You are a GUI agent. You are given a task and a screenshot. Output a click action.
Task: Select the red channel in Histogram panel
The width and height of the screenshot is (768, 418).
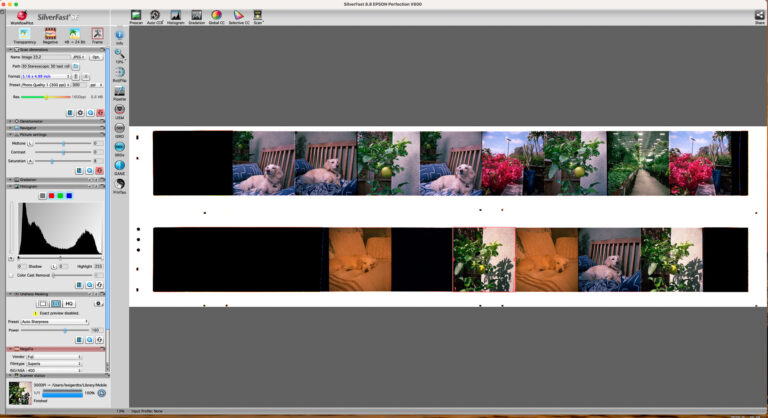(x=51, y=195)
